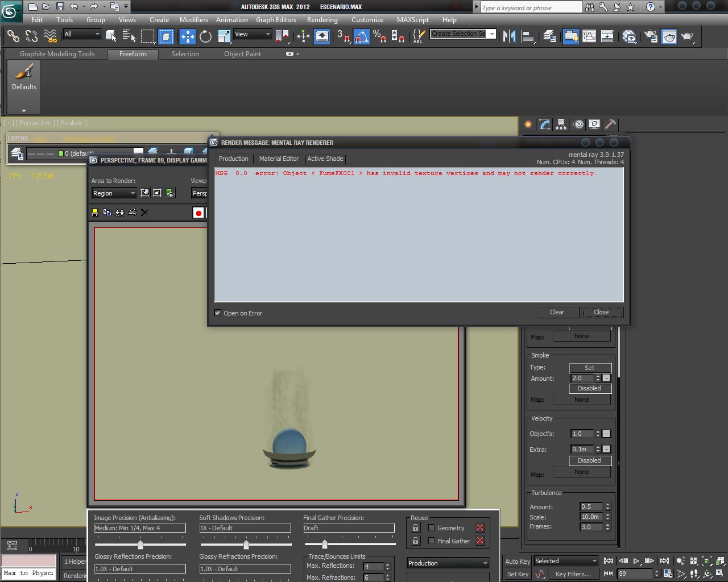The height and width of the screenshot is (582, 728).
Task: Click the Render Production teapot icon
Action: coord(688,36)
